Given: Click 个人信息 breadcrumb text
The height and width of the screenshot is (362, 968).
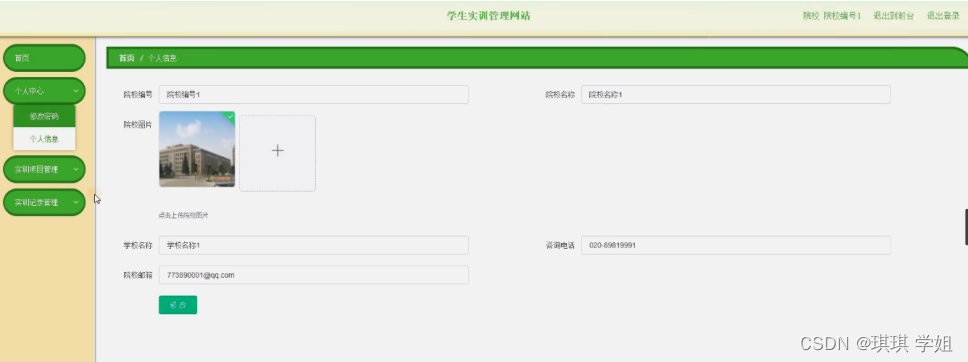Looking at the screenshot, I should 162,58.
